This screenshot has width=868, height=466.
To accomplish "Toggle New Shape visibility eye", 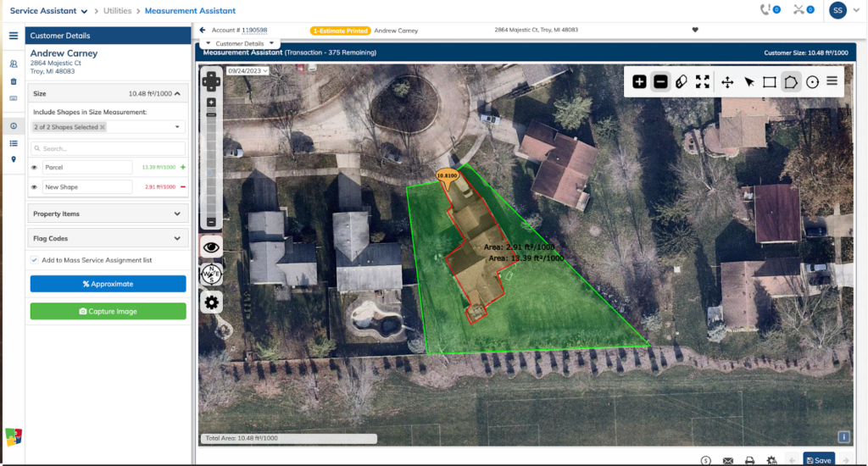I will [34, 187].
